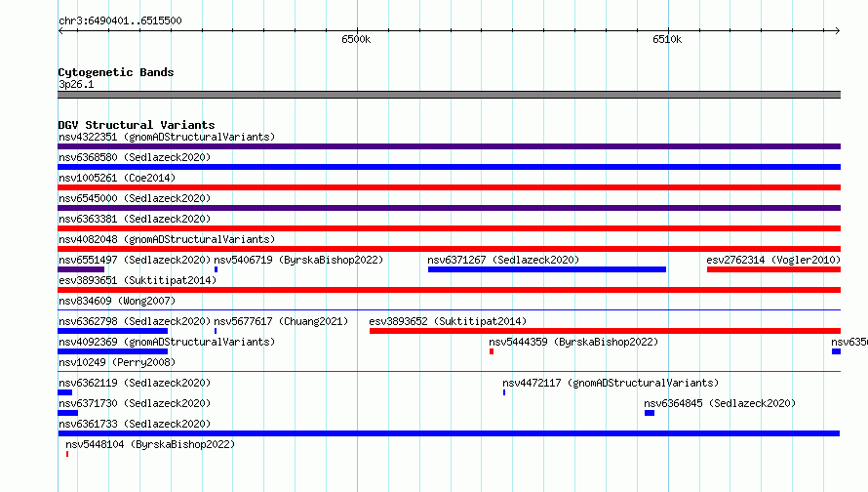
Task: Open nsv10249 (Perry2008) label
Action: pyautogui.click(x=117, y=362)
